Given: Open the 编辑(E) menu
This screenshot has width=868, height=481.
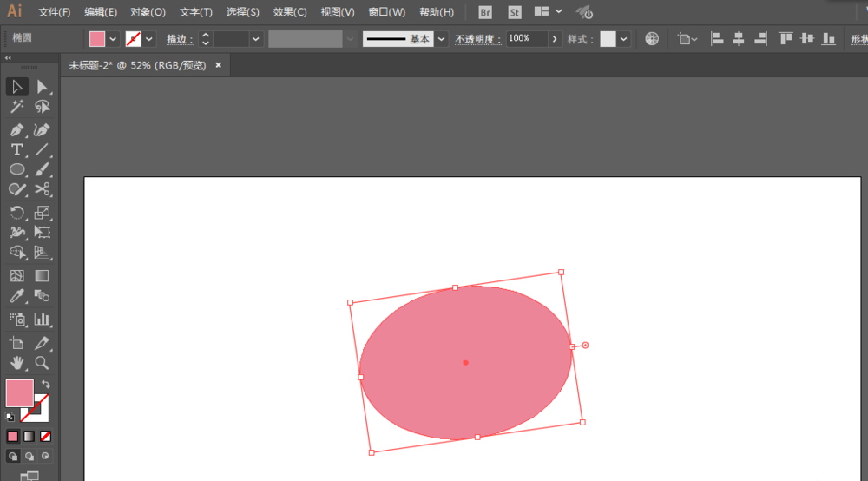Looking at the screenshot, I should pos(101,12).
